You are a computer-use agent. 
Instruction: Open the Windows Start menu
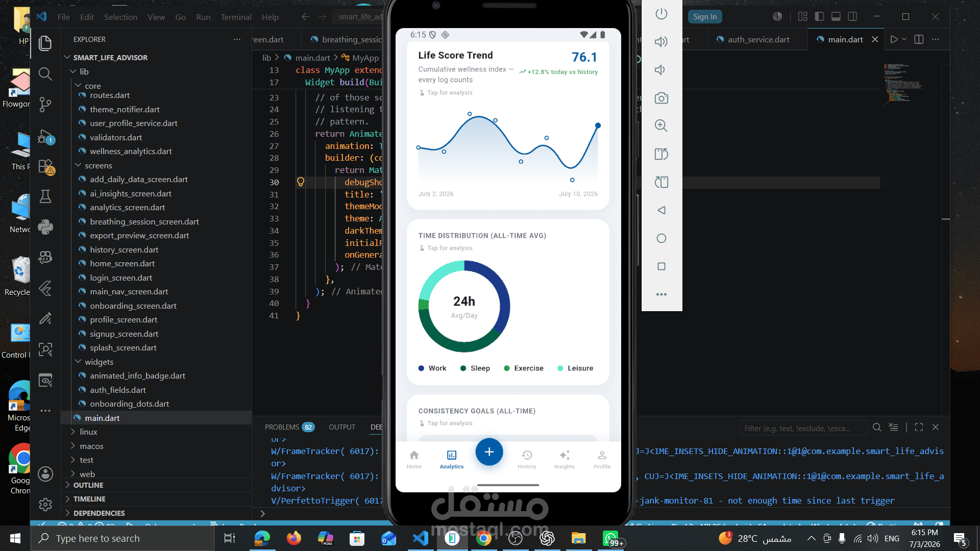15,538
